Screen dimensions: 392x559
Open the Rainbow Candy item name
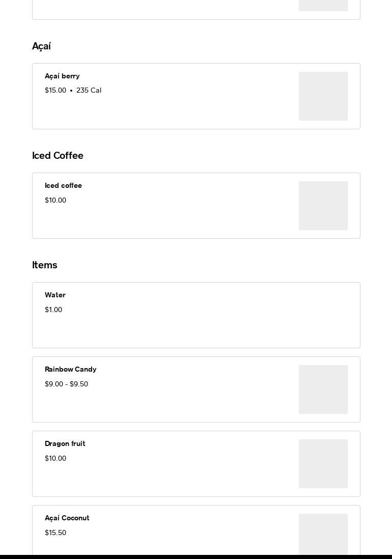coord(70,370)
